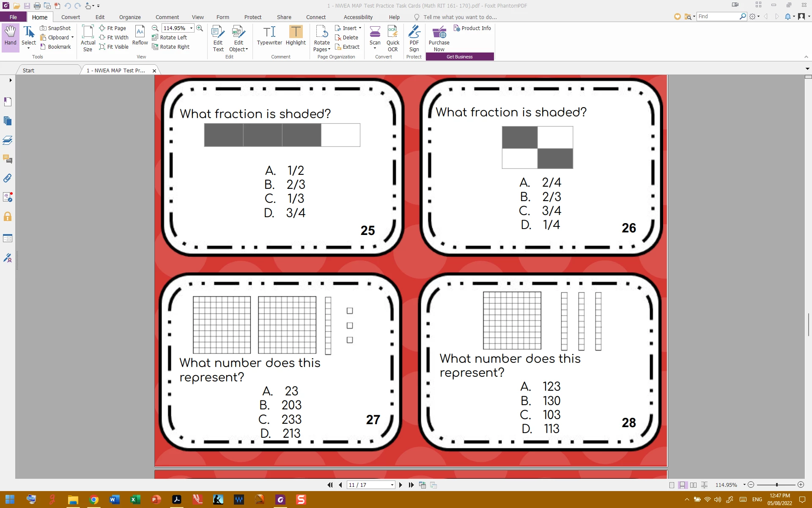Click the PDF Sign icon
The height and width of the screenshot is (508, 812).
414,38
